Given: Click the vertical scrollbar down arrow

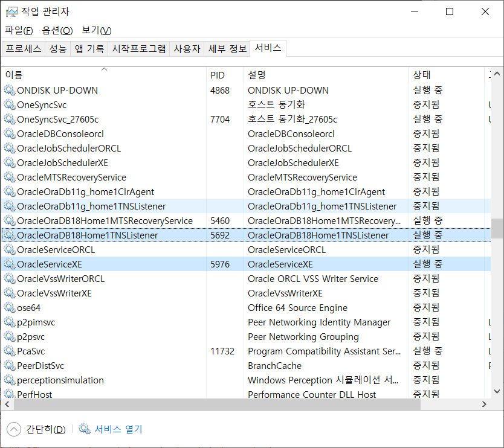Looking at the screenshot, I should [497, 391].
